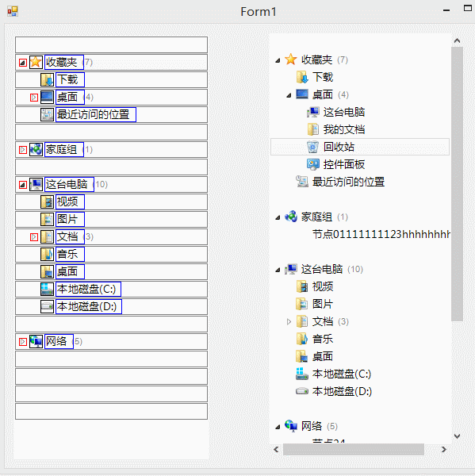
Task: Click the 本地磁盘(C:) drive icon in the right tree
Action: tap(302, 374)
